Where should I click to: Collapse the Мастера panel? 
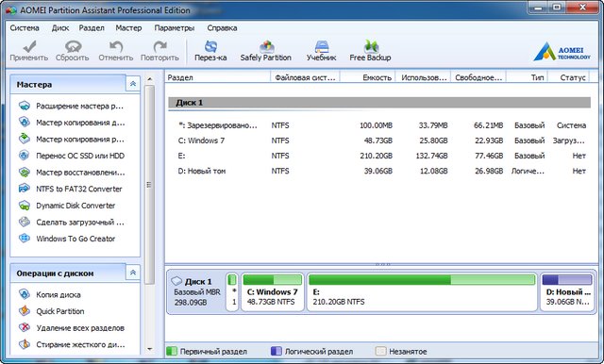pos(133,84)
